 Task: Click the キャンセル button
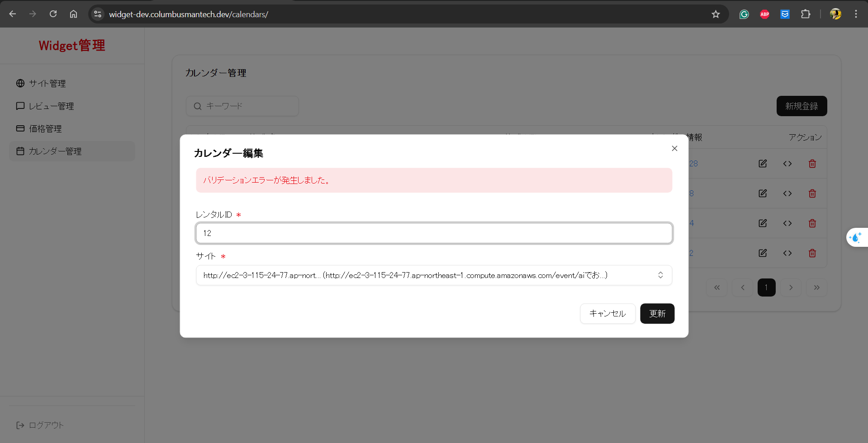[x=607, y=314]
